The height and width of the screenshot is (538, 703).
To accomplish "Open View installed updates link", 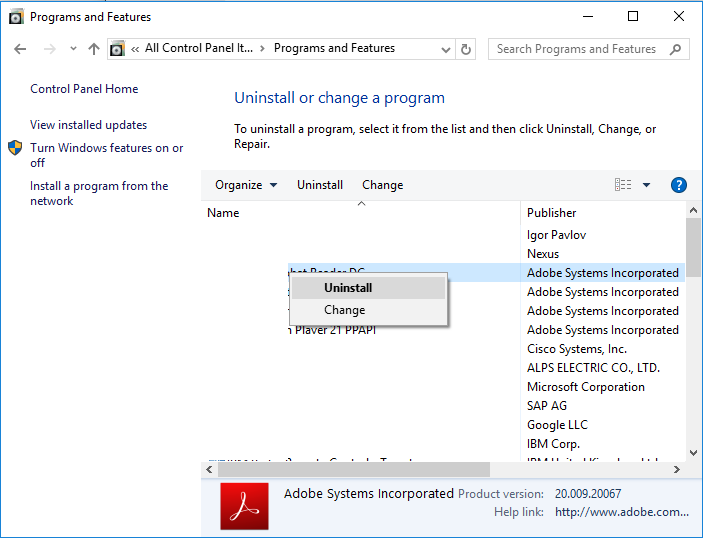I will click(88, 125).
